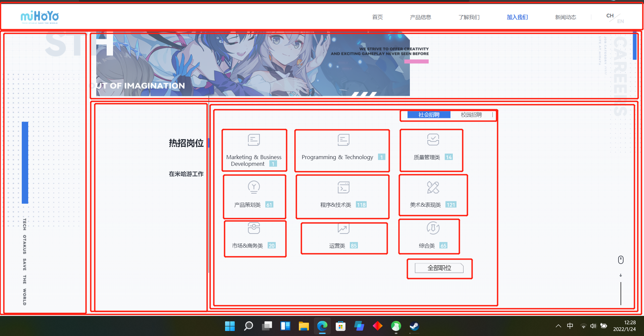Click the 市场&商务类 category icon
The height and width of the screenshot is (336, 644).
(x=254, y=228)
